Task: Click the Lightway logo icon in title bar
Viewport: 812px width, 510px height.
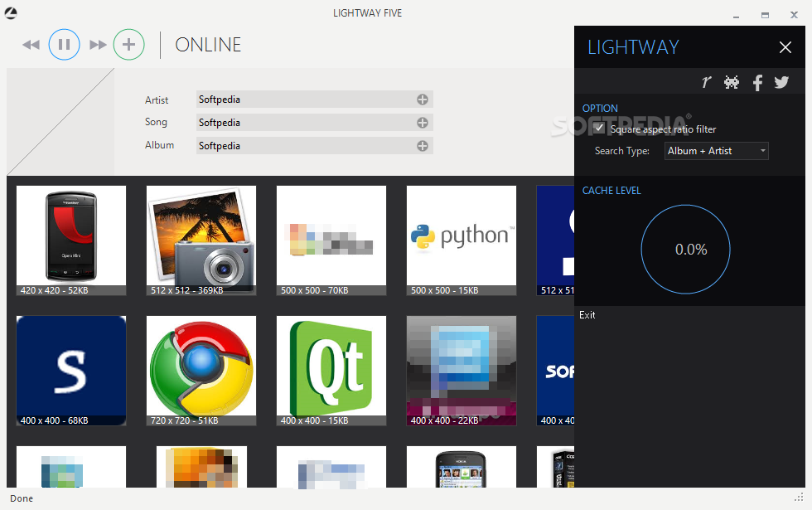Action: coord(11,13)
